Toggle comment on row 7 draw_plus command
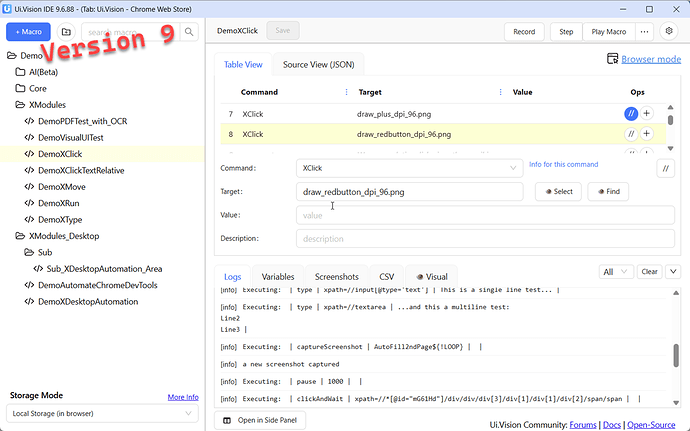The image size is (690, 431). [x=631, y=114]
